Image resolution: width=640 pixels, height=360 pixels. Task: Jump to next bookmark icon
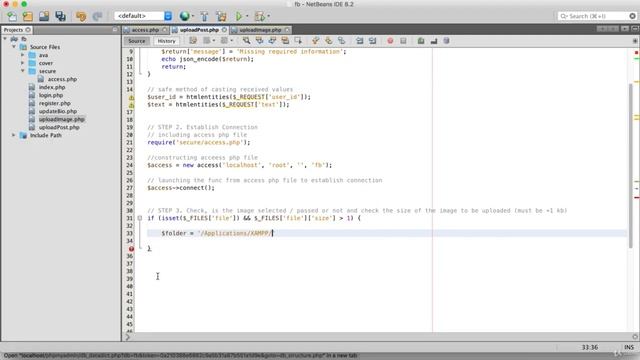click(328, 41)
